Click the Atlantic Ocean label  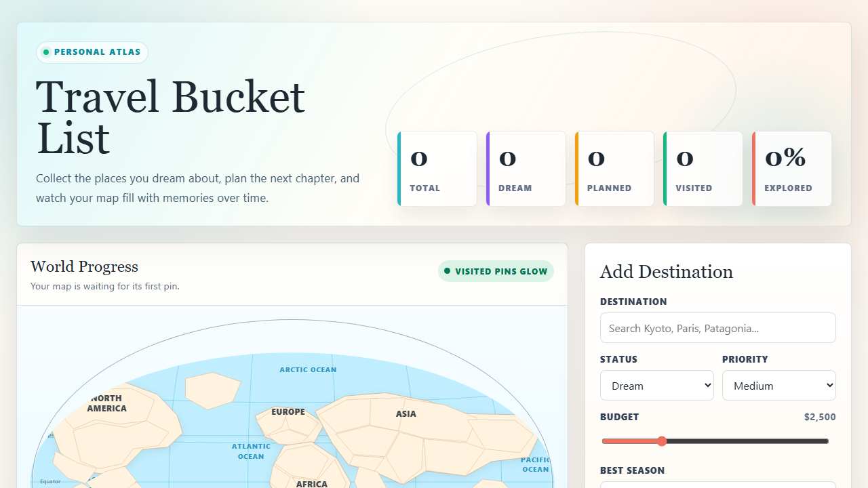click(x=251, y=451)
